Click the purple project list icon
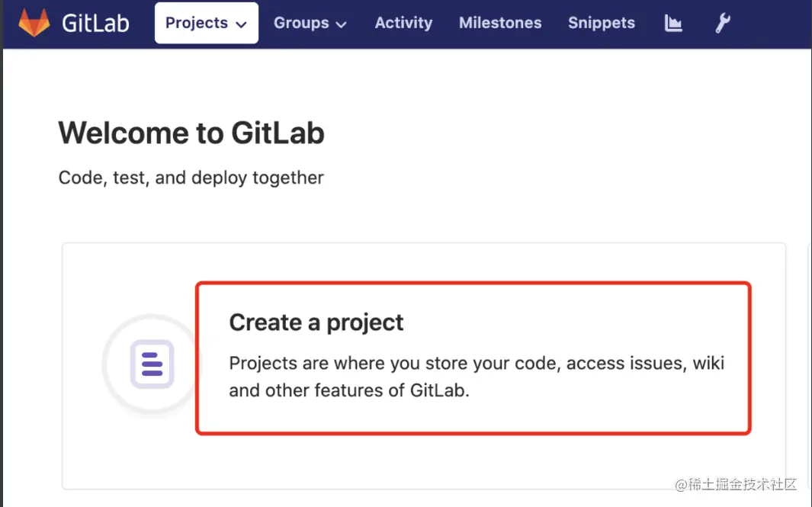The height and width of the screenshot is (507, 812). coord(152,364)
